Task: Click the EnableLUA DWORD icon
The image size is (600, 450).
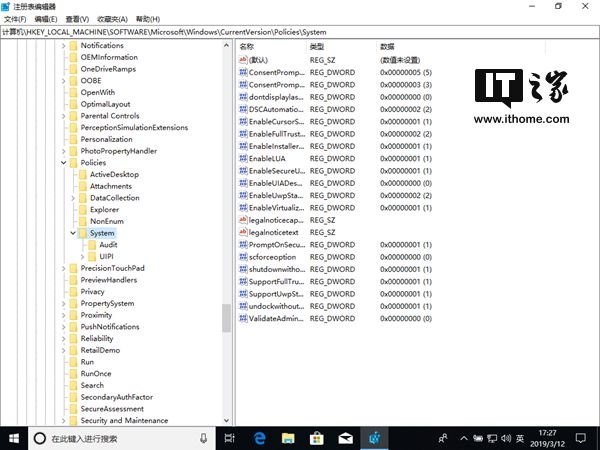Action: [243, 158]
